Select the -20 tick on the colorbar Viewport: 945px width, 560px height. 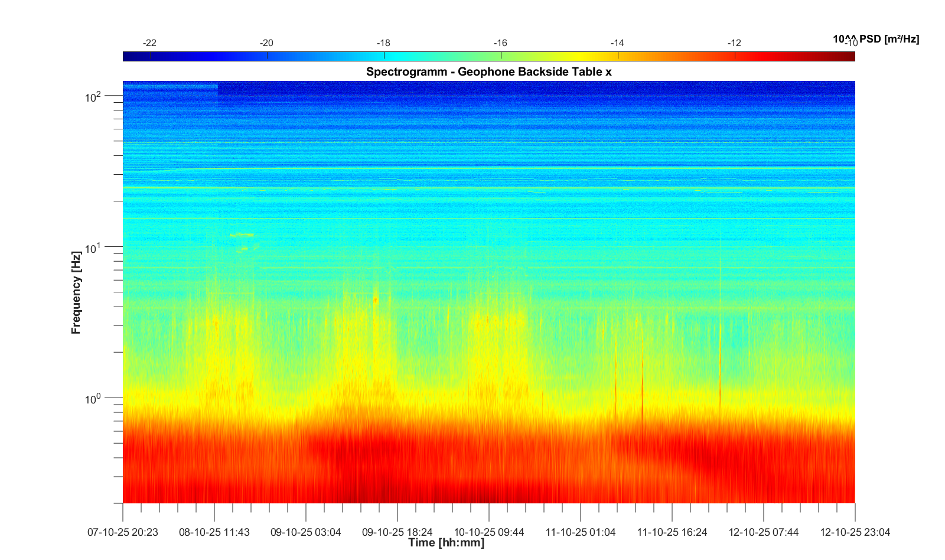point(267,43)
